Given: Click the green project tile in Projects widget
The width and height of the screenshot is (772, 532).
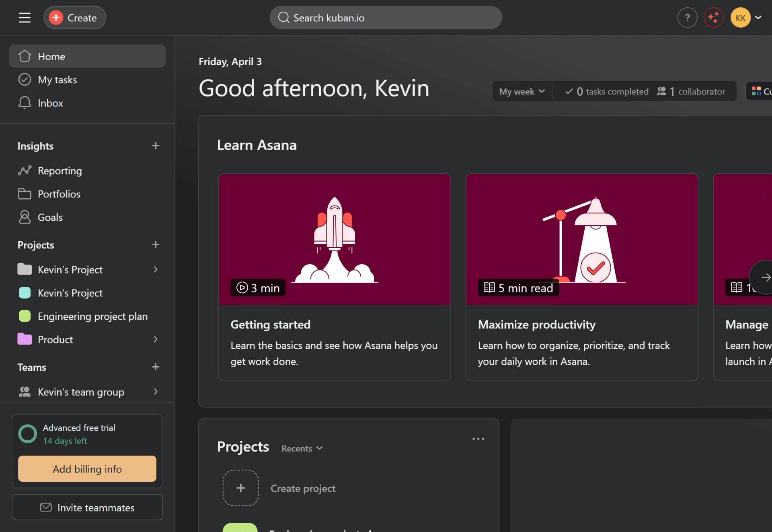Looking at the screenshot, I should click(x=240, y=528).
